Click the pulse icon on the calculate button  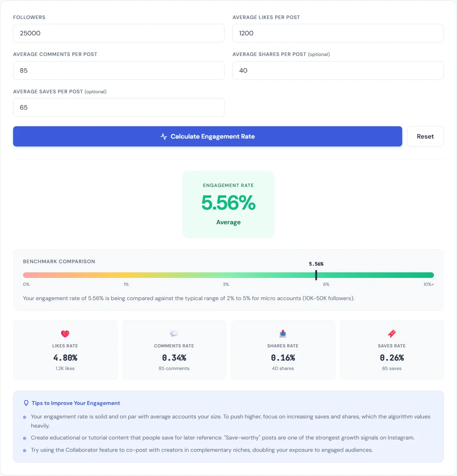click(163, 136)
